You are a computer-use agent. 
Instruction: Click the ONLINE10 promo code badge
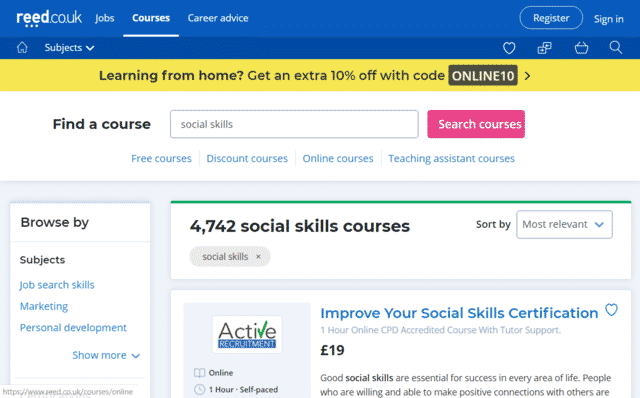483,76
